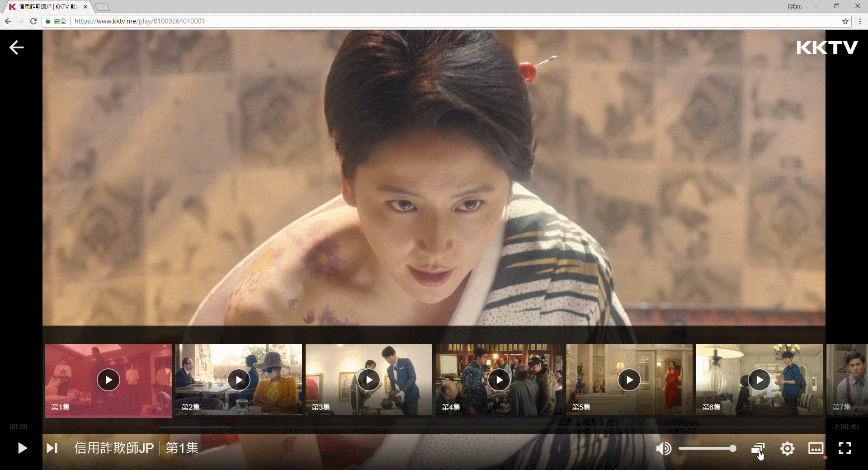Reload the page
The image size is (868, 470).
click(33, 21)
